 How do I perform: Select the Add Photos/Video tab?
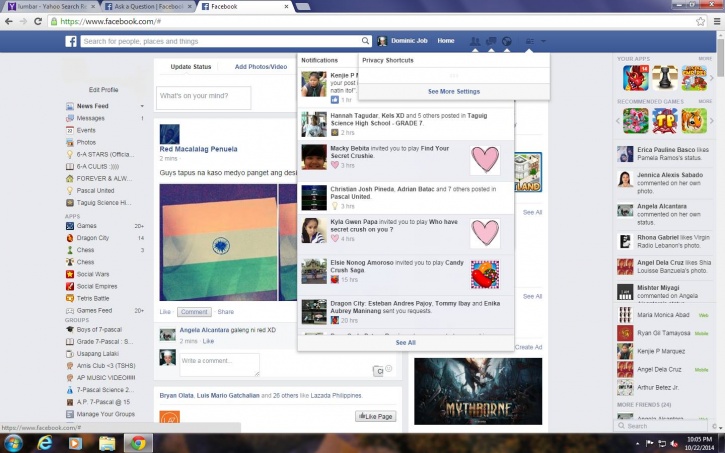click(261, 67)
